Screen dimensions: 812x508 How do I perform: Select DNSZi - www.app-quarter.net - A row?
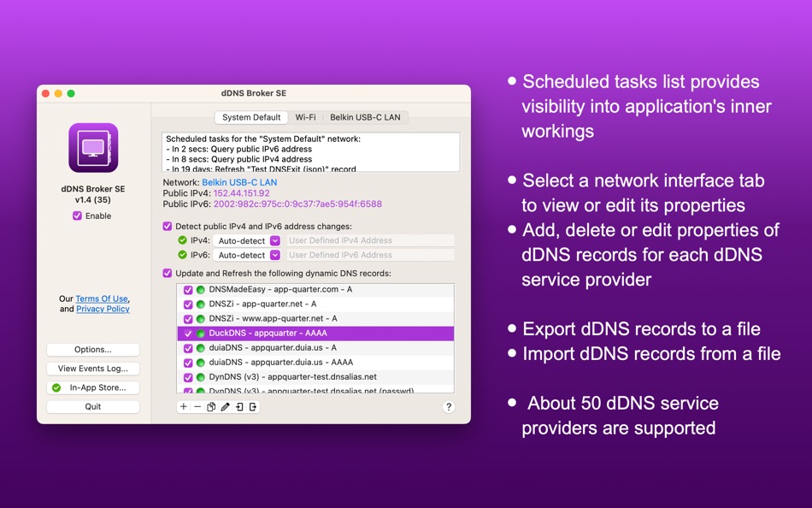[315, 319]
